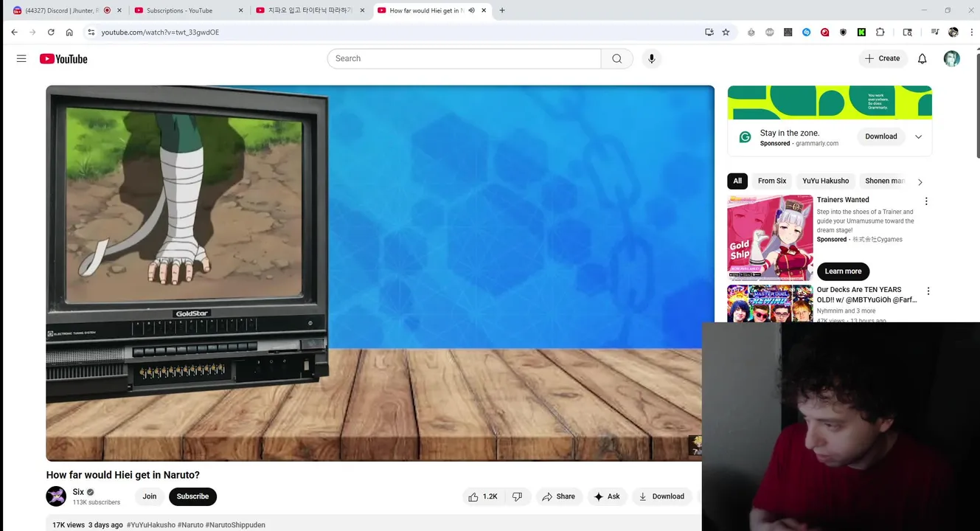Open the Trainers Wanted ad thumbnail
The image size is (980, 531).
(x=770, y=237)
